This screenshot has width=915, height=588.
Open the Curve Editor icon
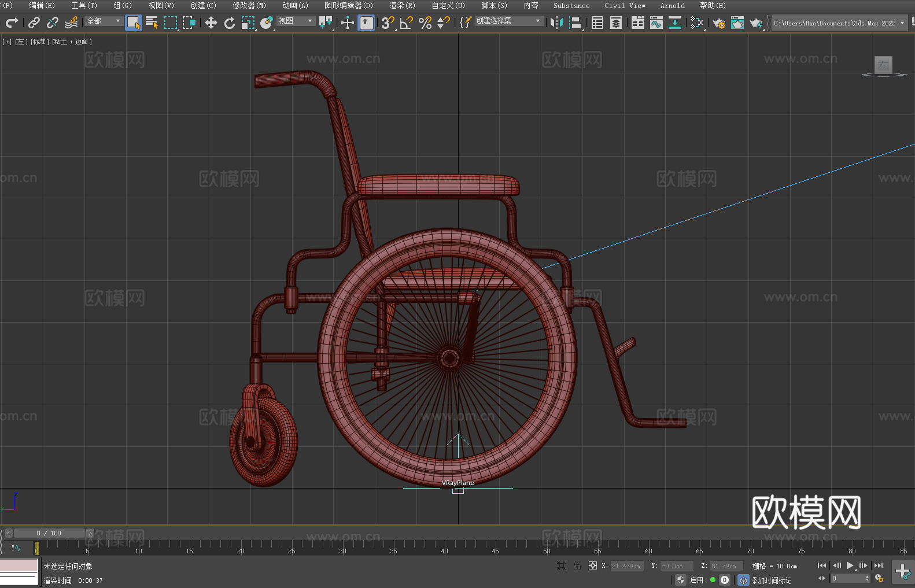coord(656,23)
